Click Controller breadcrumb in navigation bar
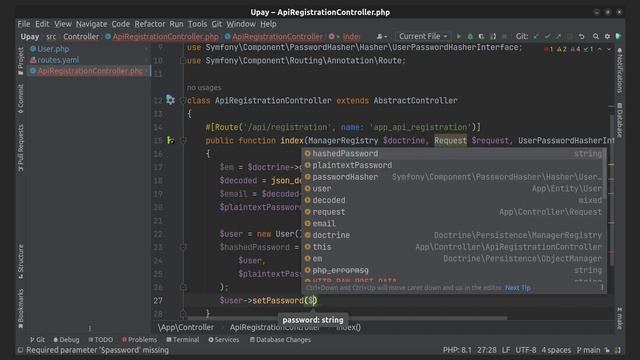The image size is (640, 360). click(x=81, y=37)
